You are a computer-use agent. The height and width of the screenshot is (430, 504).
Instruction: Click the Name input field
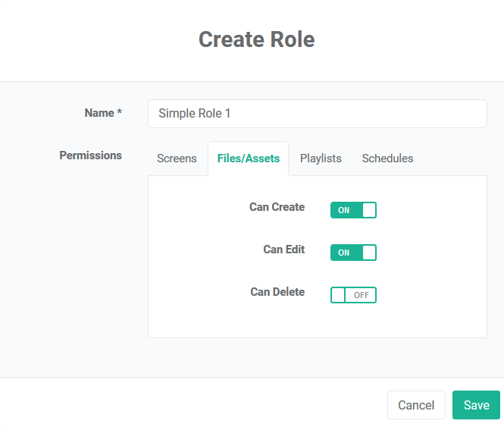click(x=318, y=114)
